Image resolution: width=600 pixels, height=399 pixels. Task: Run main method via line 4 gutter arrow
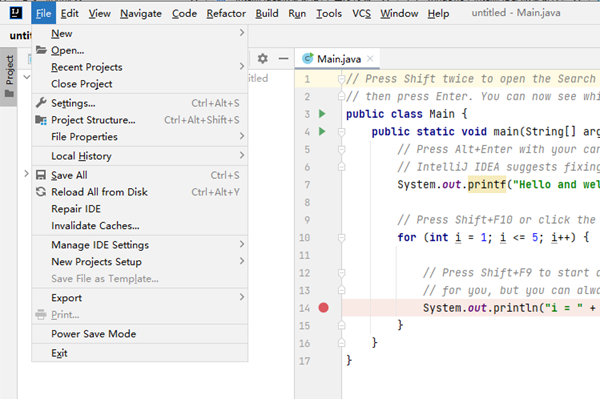coord(322,132)
